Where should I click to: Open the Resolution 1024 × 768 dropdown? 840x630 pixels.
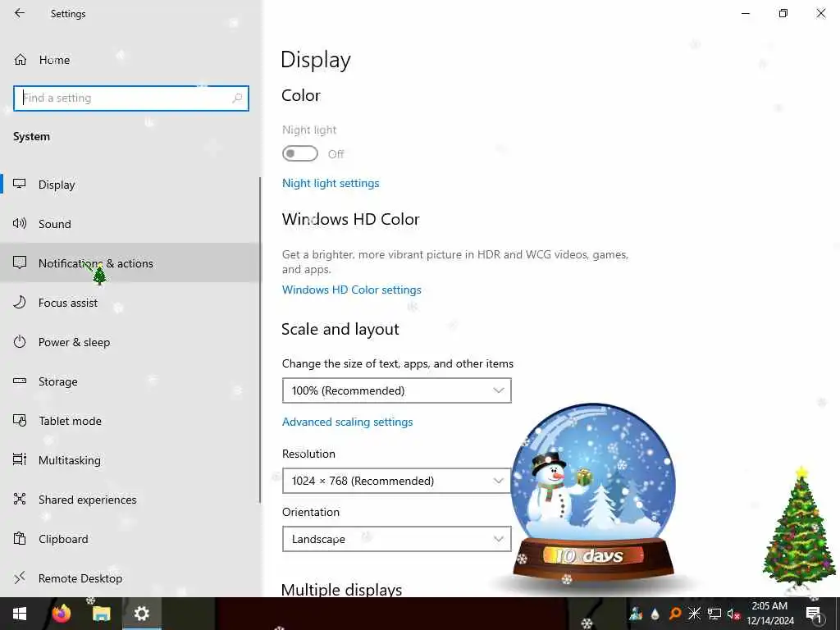(396, 481)
